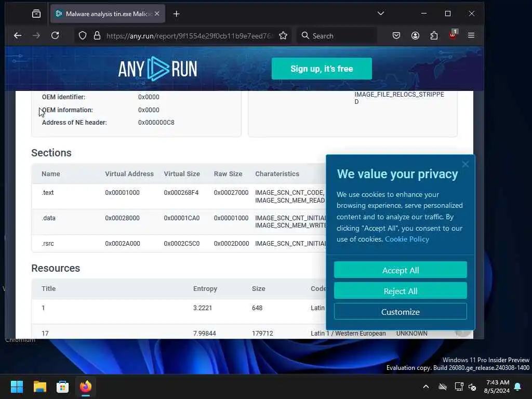Open the Firefox account icon
Screen dimensions: 532x399
(x=415, y=35)
